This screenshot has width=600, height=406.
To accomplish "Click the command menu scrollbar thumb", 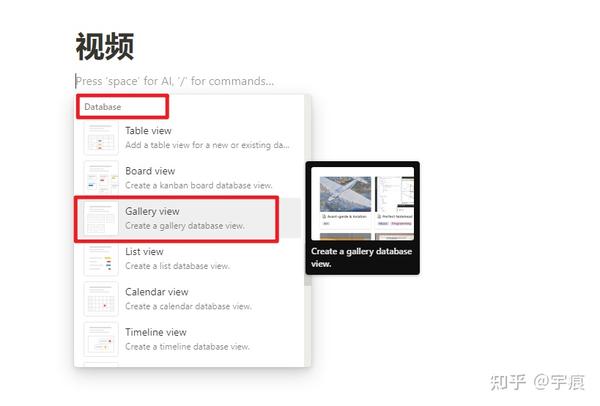I will (x=307, y=190).
